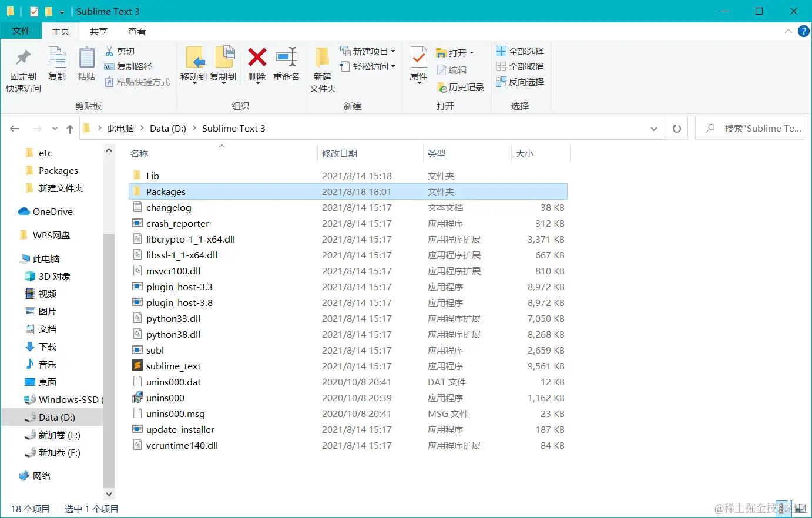Viewport: 812px width, 518px height.
Task: Click the Cut scissors icon
Action: pos(109,52)
